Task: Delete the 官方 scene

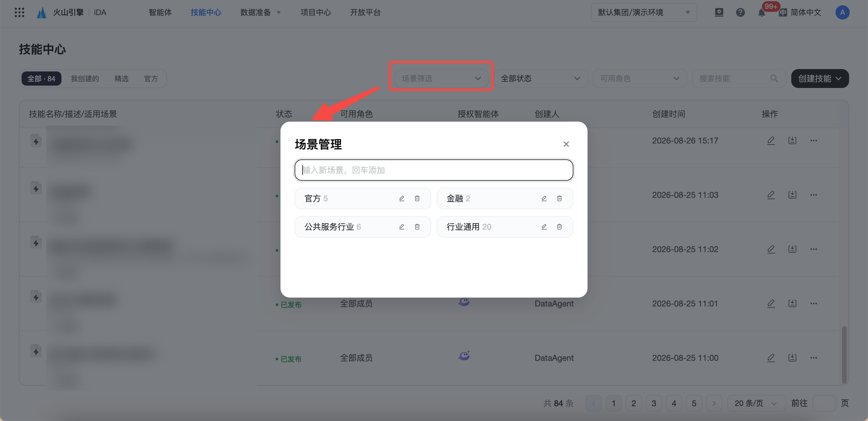Action: click(x=417, y=198)
